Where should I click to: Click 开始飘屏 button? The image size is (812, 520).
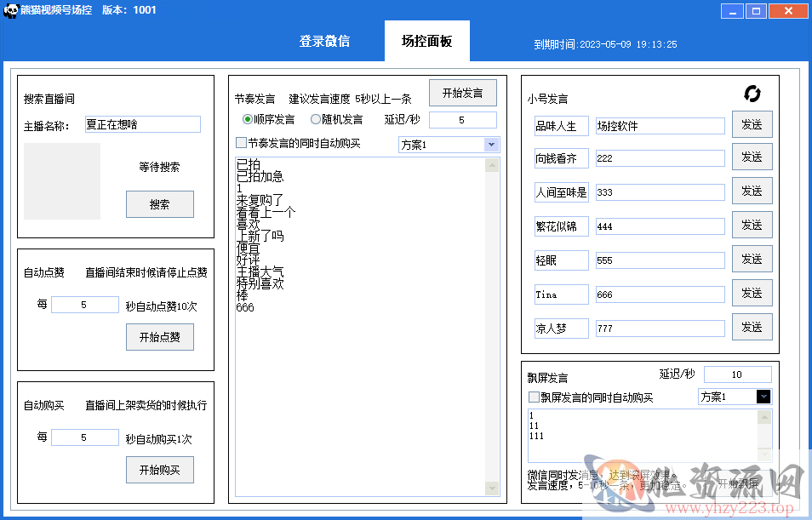click(739, 483)
